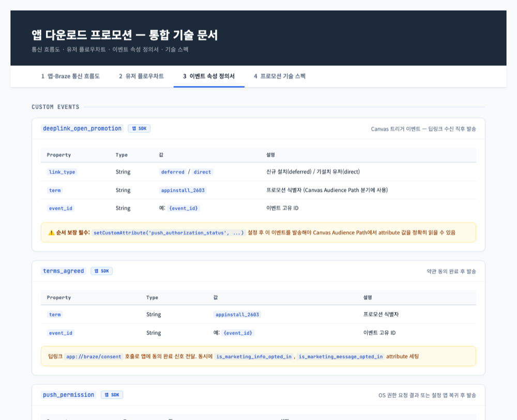Click term property in terms_agreed table
Screen dimensions: 517x420
point(55,315)
